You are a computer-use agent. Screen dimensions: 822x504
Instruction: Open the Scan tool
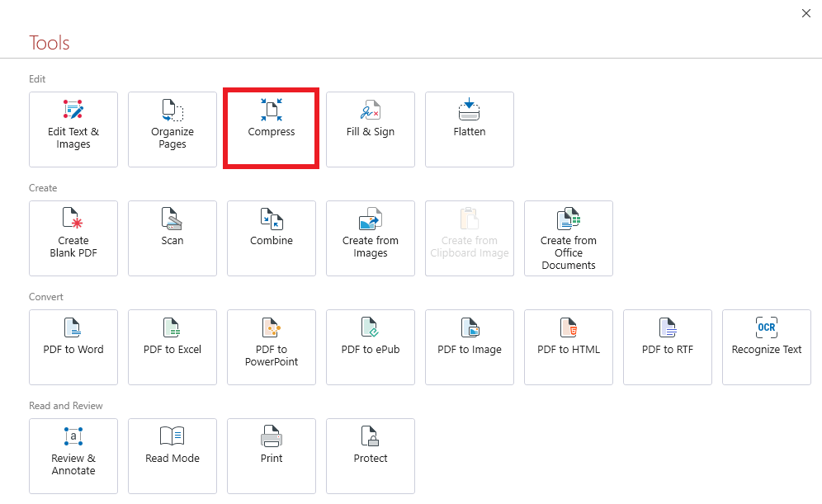coord(172,238)
